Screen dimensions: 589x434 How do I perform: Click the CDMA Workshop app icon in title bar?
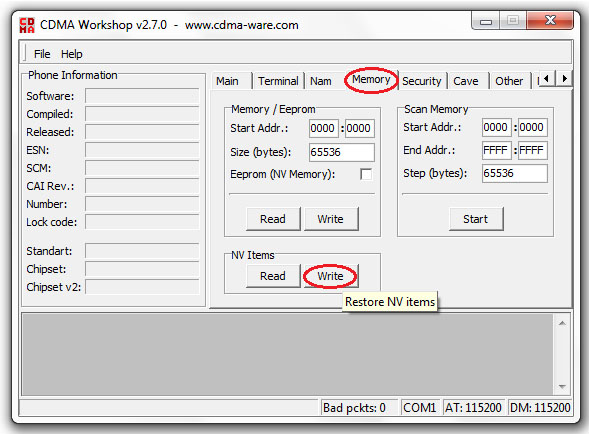(x=27, y=25)
